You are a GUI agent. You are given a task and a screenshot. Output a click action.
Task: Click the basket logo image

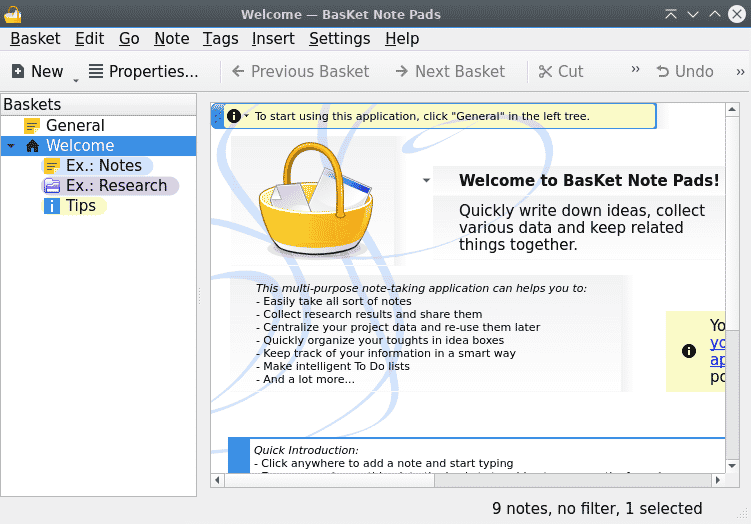[x=316, y=199]
